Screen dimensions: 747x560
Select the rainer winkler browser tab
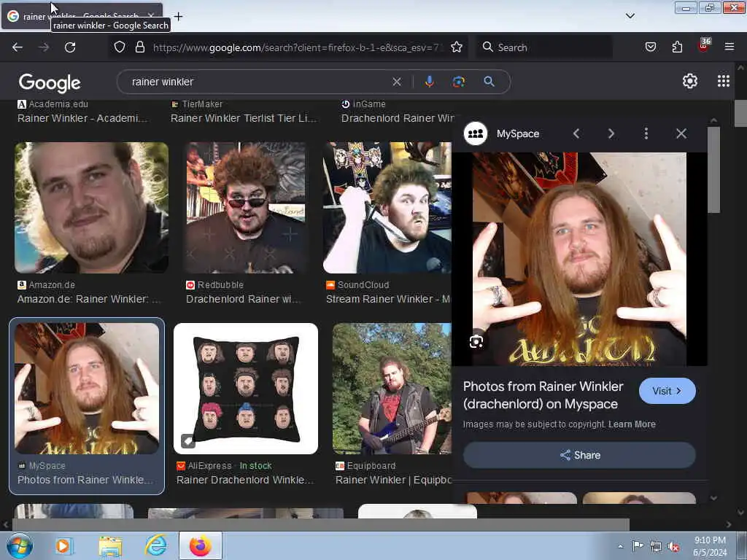82,16
